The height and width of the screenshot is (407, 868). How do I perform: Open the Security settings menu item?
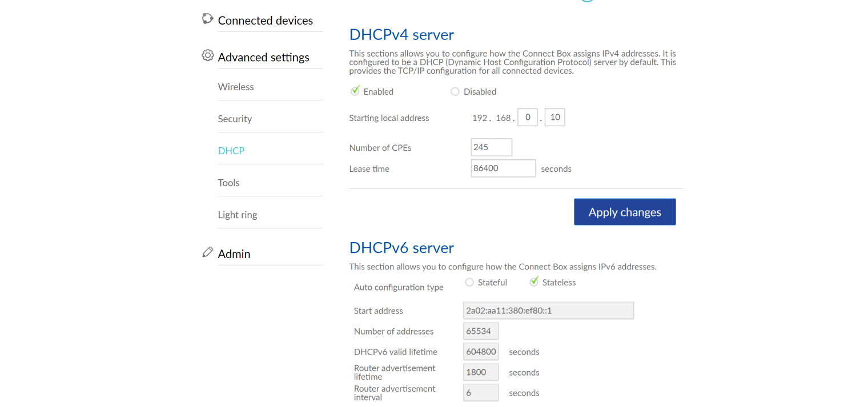pos(235,119)
